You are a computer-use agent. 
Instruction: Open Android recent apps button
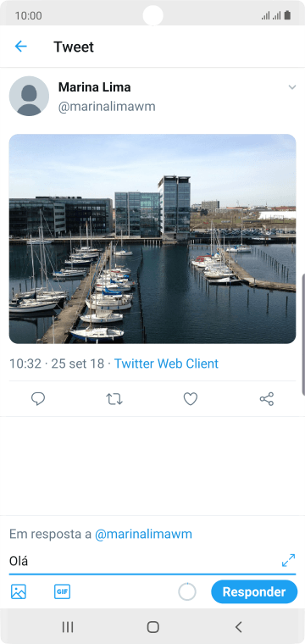pyautogui.click(x=68, y=627)
